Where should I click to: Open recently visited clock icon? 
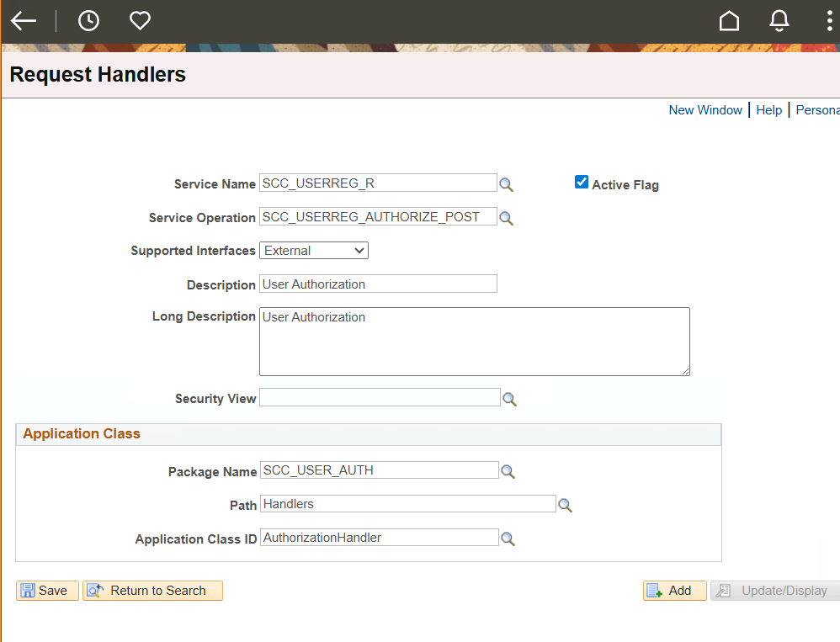(x=88, y=21)
